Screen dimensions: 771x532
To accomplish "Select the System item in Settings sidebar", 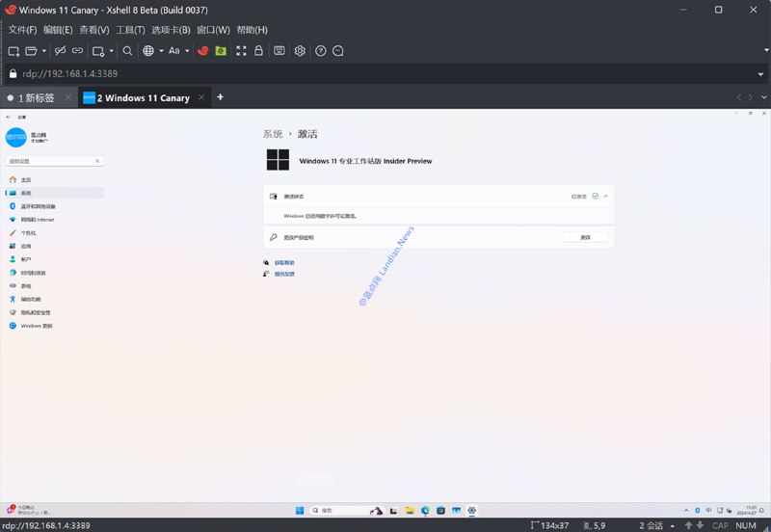I will (x=54, y=193).
